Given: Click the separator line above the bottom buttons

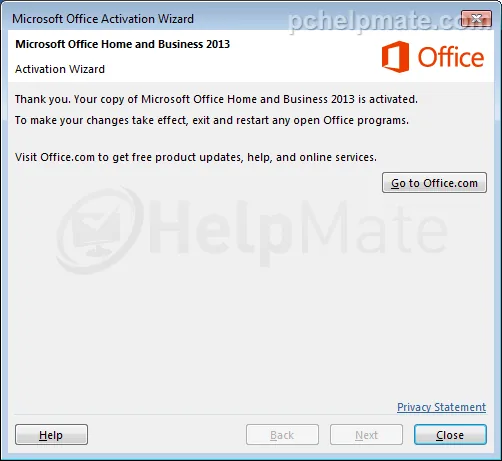Looking at the screenshot, I should coord(250,415).
